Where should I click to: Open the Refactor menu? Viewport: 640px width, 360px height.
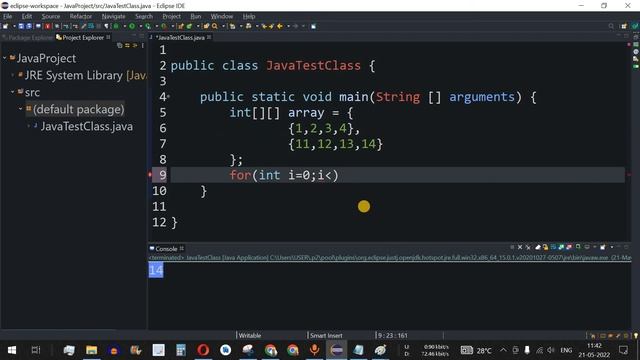[x=80, y=16]
